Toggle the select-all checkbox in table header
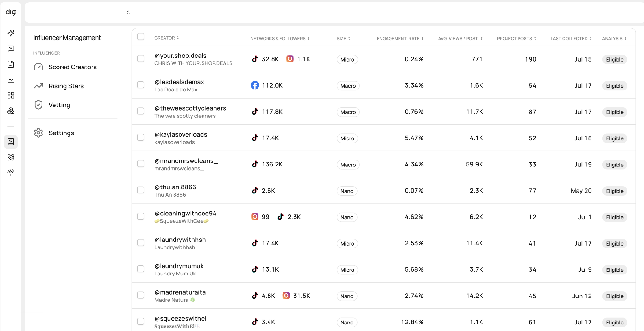This screenshot has width=644, height=331. click(141, 36)
